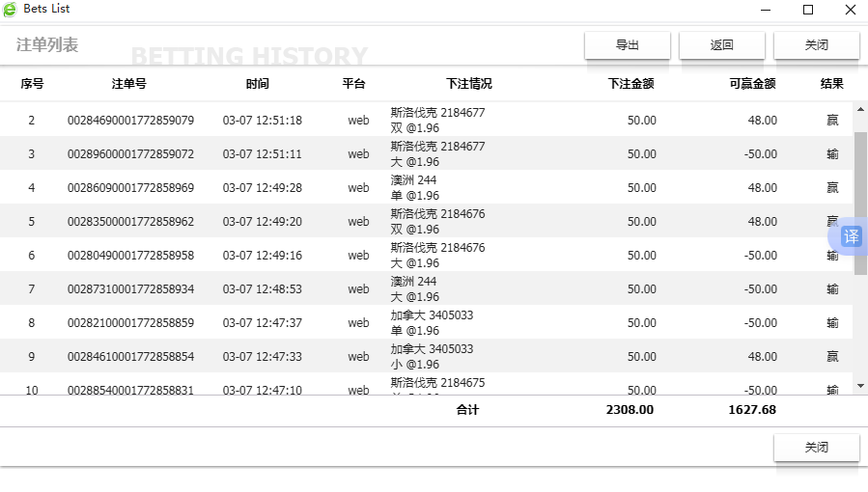Minimize the Bets List window

click(766, 10)
